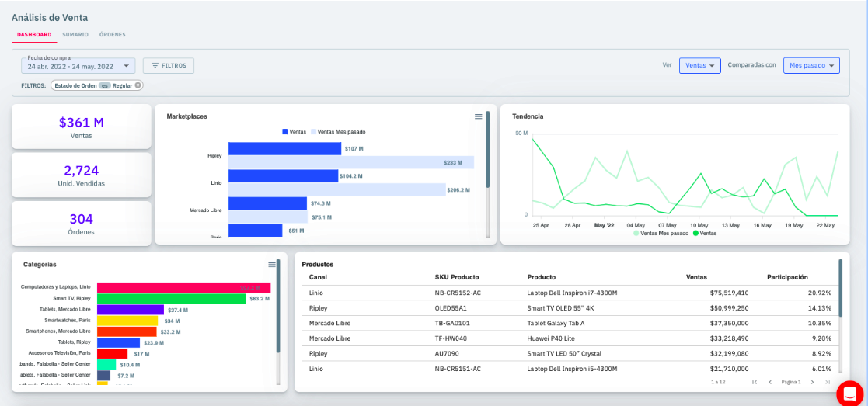Go to the next products page
Image resolution: width=868 pixels, height=406 pixels.
pos(812,382)
